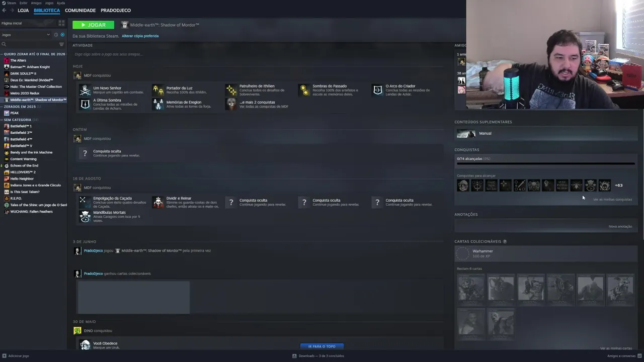Viewport: 644px width, 362px height.
Task: Select Batman: Arkham Knight in library
Action: (30, 67)
